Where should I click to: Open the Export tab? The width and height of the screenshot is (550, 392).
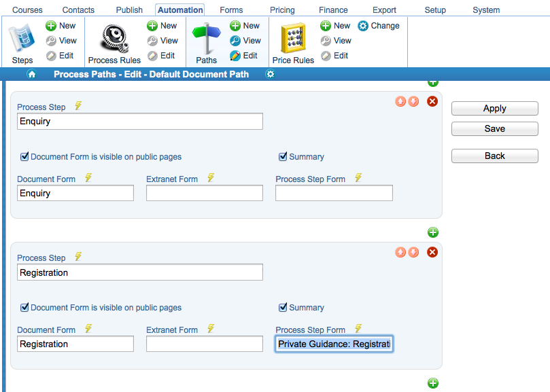pyautogui.click(x=384, y=10)
